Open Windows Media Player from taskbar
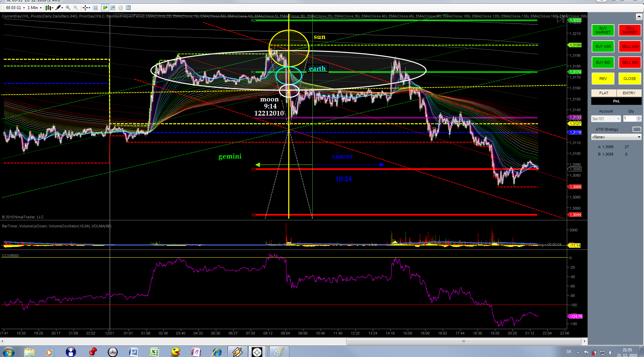The height and width of the screenshot is (357, 644). (x=49, y=352)
